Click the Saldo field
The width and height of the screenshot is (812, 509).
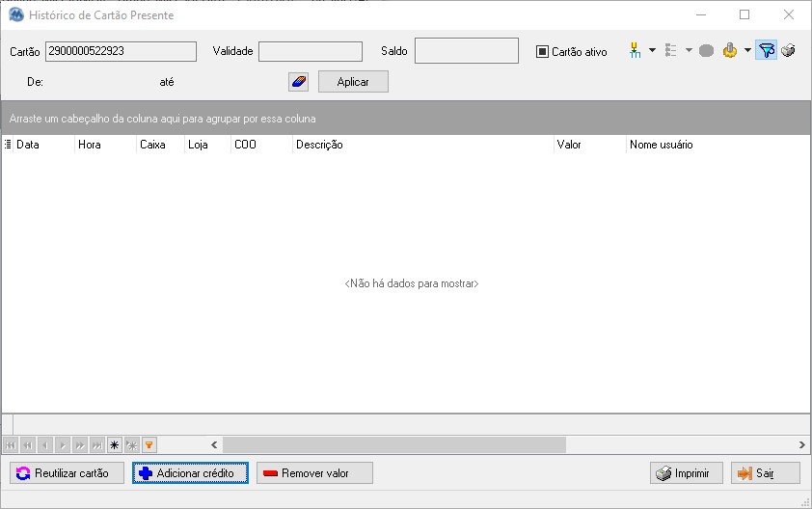[x=467, y=51]
